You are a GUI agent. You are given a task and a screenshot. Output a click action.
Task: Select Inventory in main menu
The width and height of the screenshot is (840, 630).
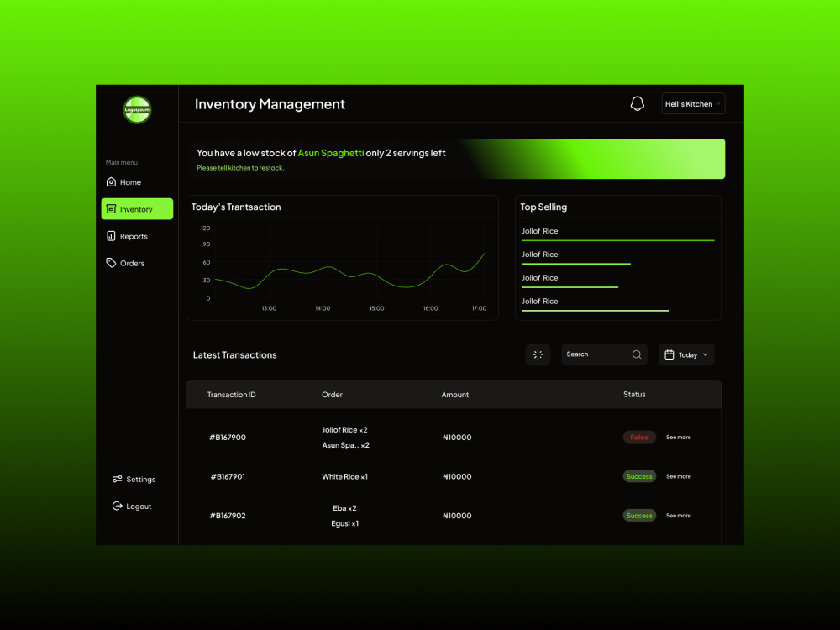click(137, 209)
